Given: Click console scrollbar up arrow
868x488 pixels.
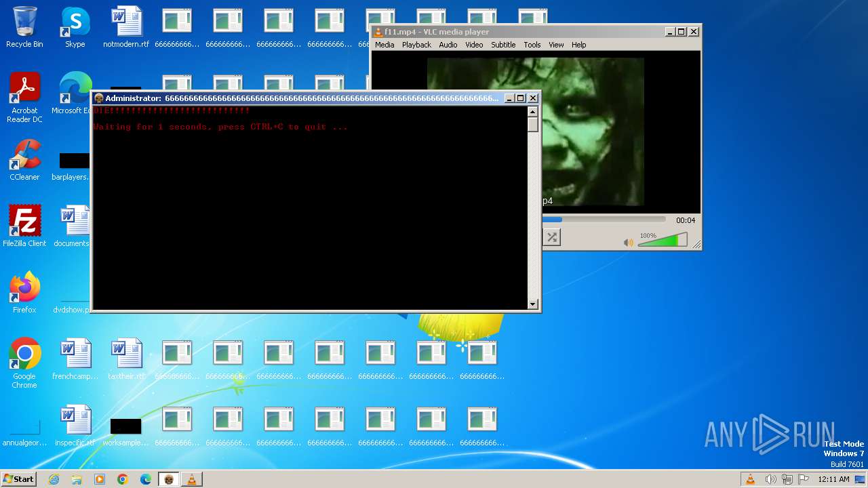Looking at the screenshot, I should (533, 112).
